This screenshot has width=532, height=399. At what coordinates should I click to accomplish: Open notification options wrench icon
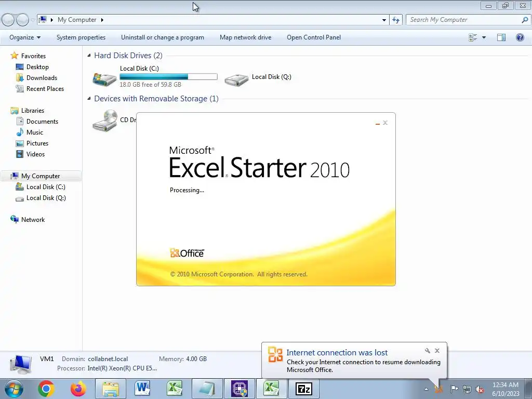(x=428, y=351)
